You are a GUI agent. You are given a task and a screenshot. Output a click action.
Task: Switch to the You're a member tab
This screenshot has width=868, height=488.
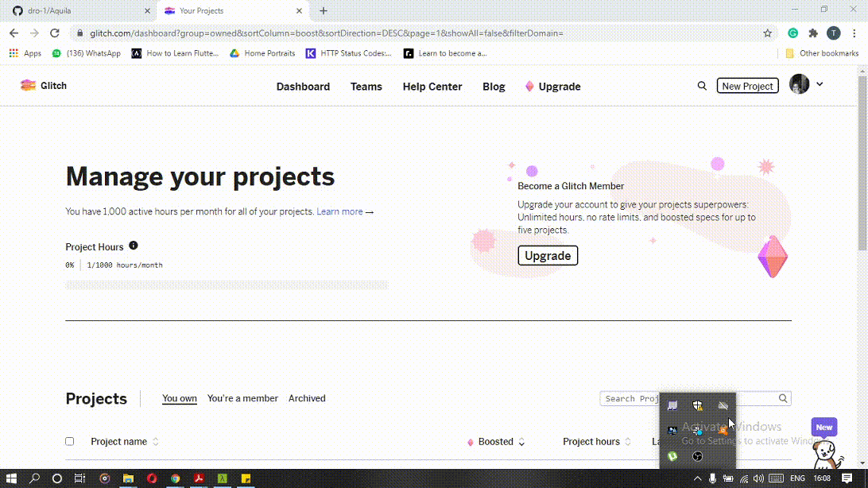242,398
